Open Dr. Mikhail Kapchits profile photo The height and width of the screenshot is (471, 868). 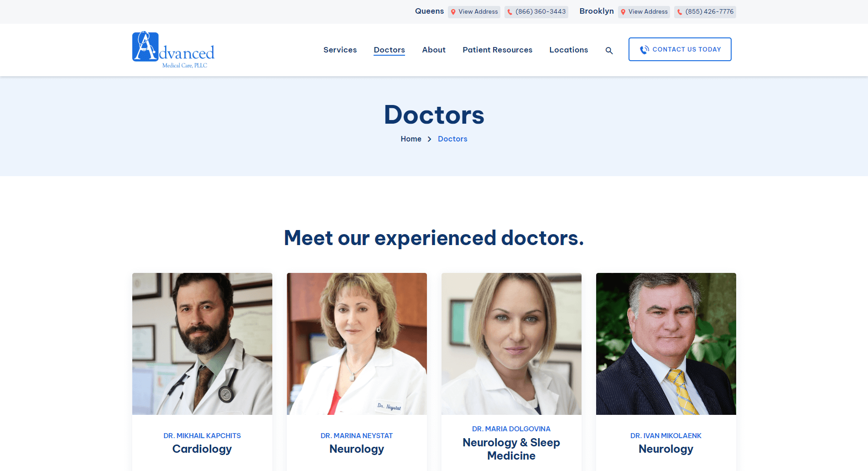202,344
